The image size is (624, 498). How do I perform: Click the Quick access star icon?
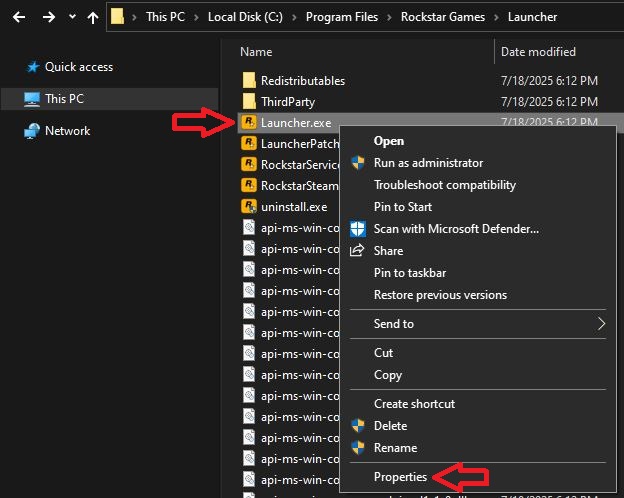pyautogui.click(x=33, y=67)
